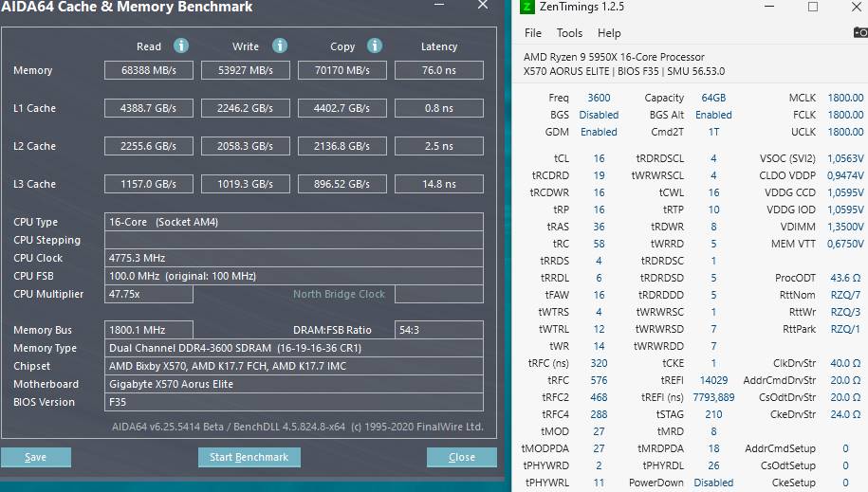Image resolution: width=868 pixels, height=492 pixels.
Task: Click the GDM Enabled value
Action: (x=599, y=133)
